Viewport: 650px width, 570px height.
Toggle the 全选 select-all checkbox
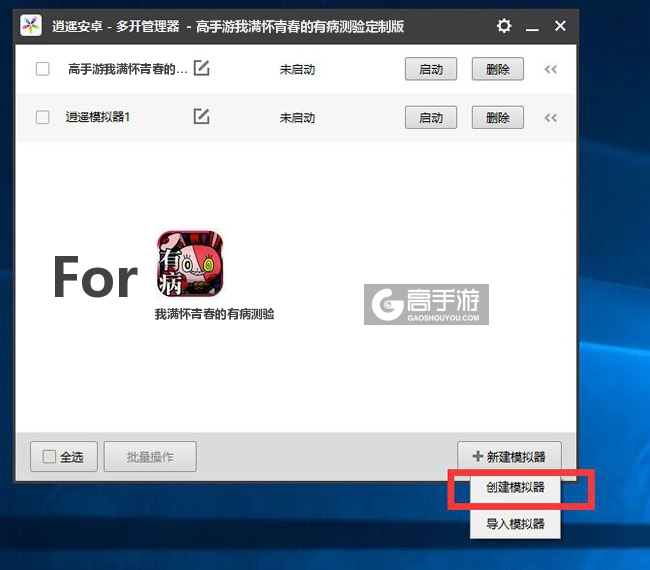pyautogui.click(x=49, y=457)
